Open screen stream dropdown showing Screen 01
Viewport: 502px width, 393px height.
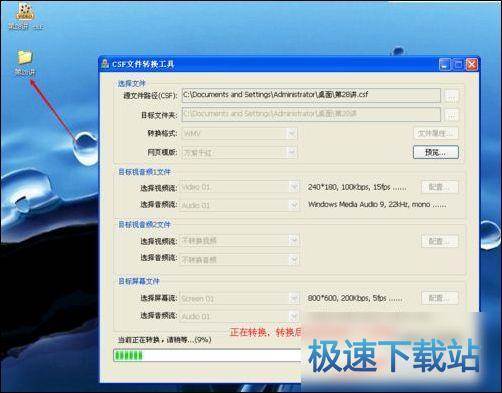(240, 298)
